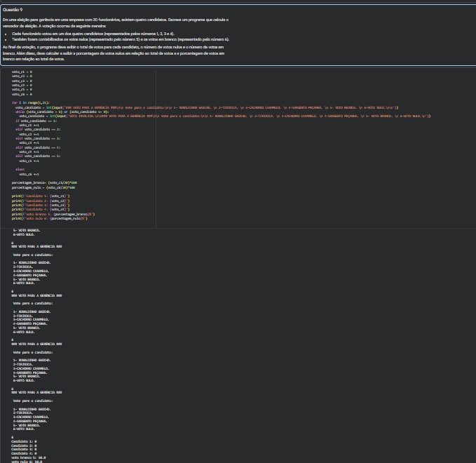Click the 'else:' line in the code
The image size is (476, 463).
pos(20,169)
